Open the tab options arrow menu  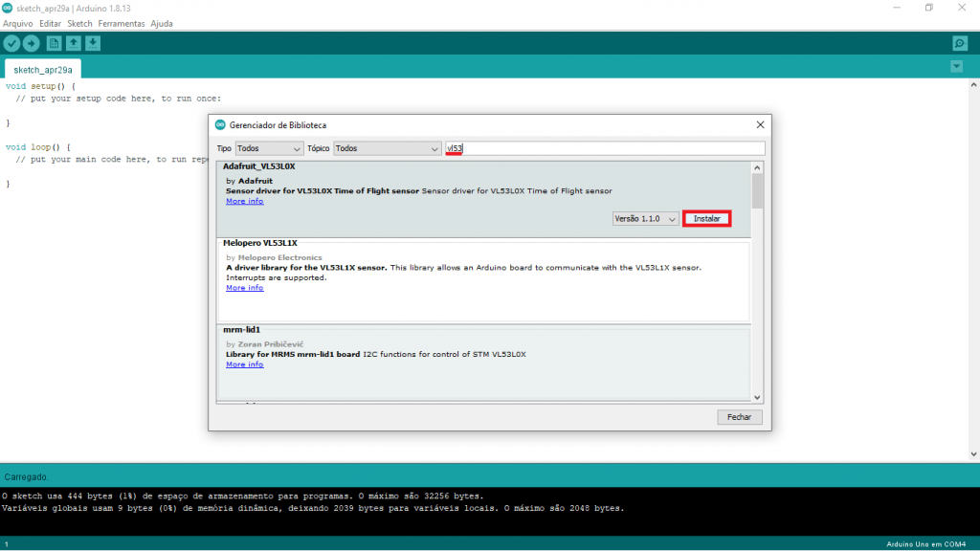click(956, 66)
